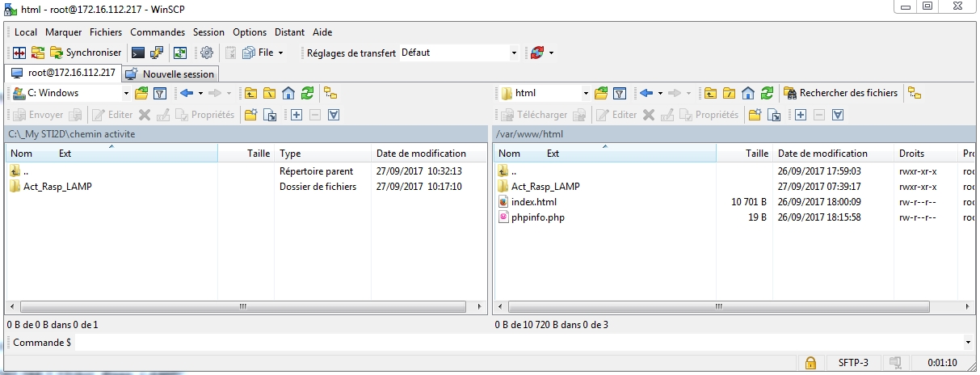The width and height of the screenshot is (980, 375).
Task: Expand the remote back history dropdown
Action: [660, 93]
